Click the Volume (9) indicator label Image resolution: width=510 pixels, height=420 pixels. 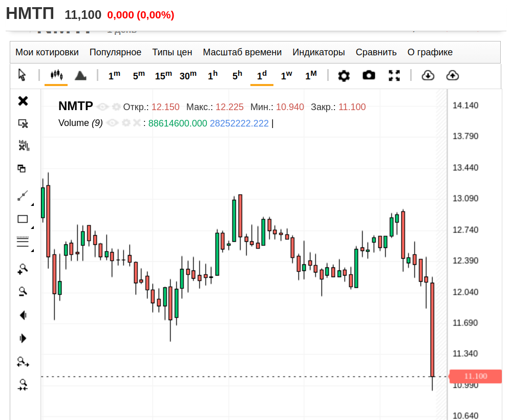point(81,123)
